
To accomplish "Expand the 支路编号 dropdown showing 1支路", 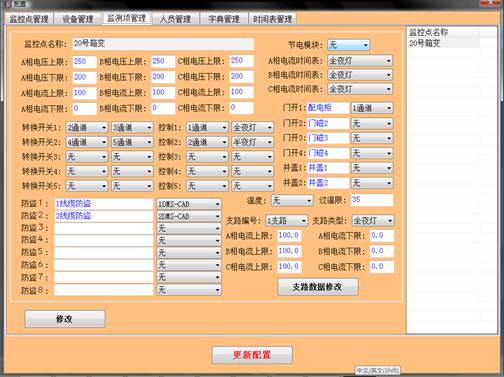I will 286,220.
